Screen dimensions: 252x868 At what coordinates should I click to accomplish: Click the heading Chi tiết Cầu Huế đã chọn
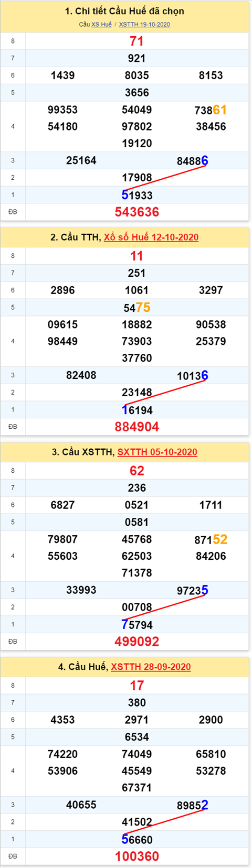click(124, 11)
